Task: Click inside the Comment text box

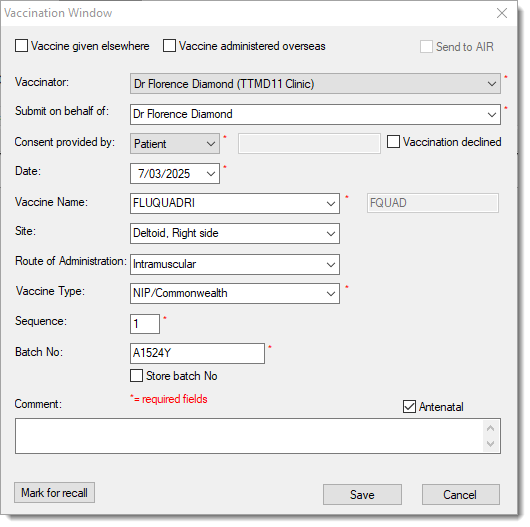Action: click(x=249, y=436)
